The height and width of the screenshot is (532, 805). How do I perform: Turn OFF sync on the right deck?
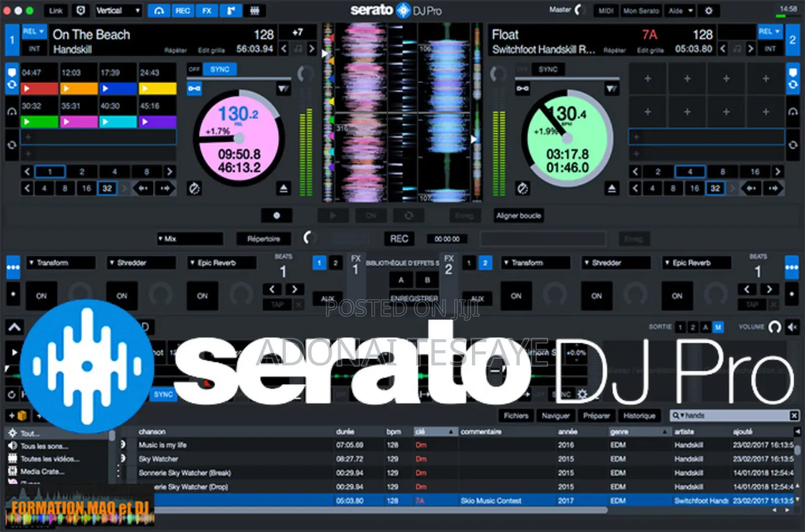coord(521,69)
